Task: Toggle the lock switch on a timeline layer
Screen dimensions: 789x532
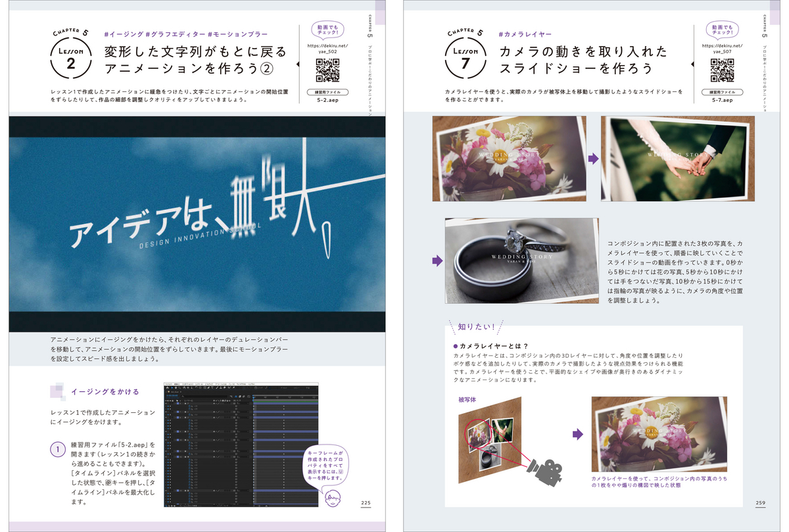Action: coord(172,404)
